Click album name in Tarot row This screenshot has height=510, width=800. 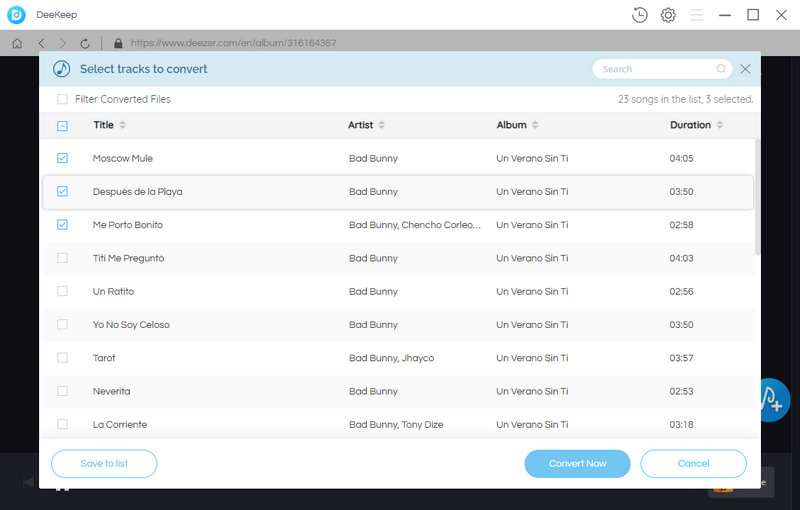pyautogui.click(x=532, y=358)
